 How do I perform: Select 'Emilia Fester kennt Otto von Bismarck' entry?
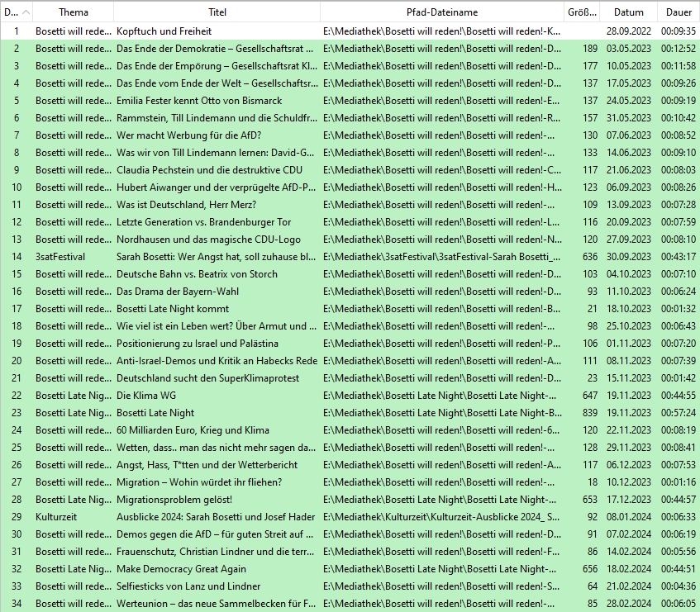(x=198, y=101)
